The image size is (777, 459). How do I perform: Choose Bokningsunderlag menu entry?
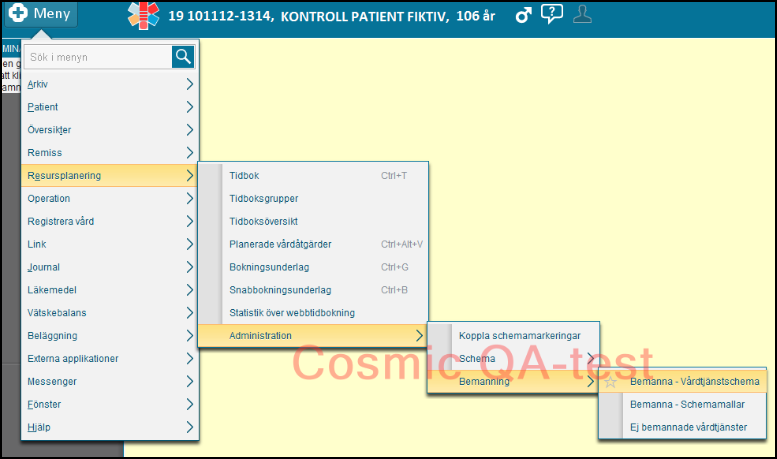pyautogui.click(x=269, y=267)
